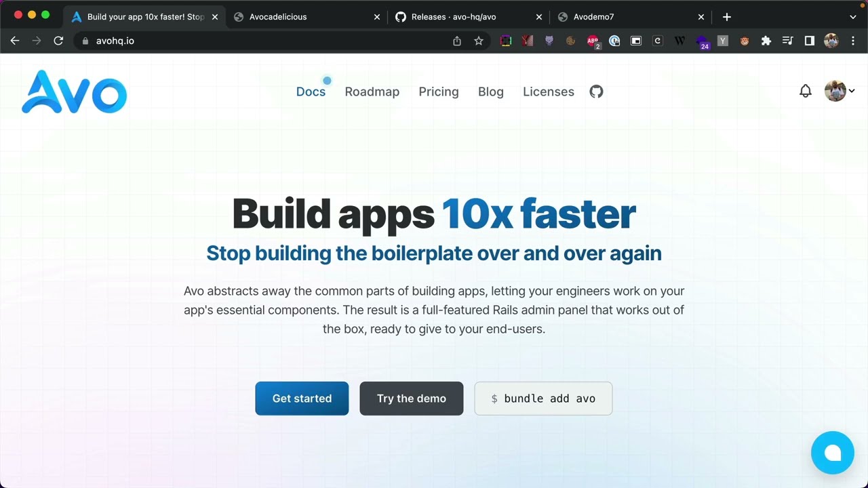The image size is (868, 488).
Task: Open the monkey face extension
Action: point(745,41)
